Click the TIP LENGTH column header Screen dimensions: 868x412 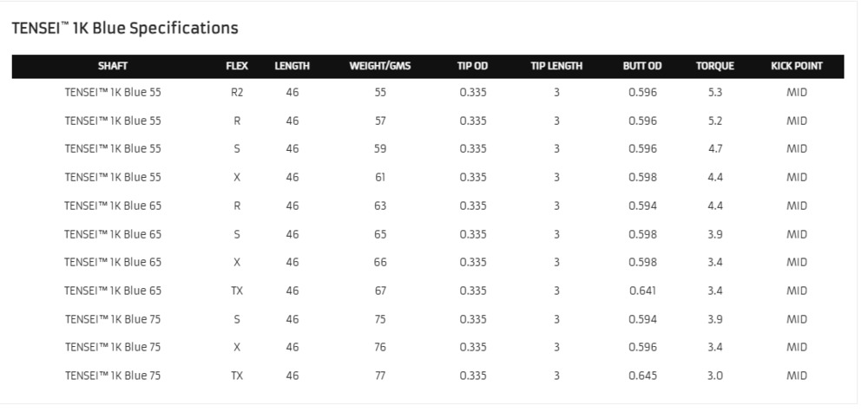(x=557, y=66)
